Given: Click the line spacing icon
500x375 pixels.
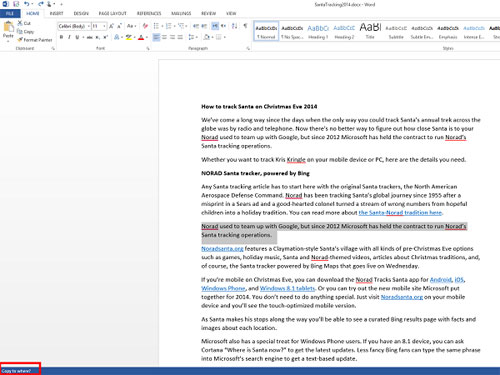Looking at the screenshot, I should click(x=191, y=37).
